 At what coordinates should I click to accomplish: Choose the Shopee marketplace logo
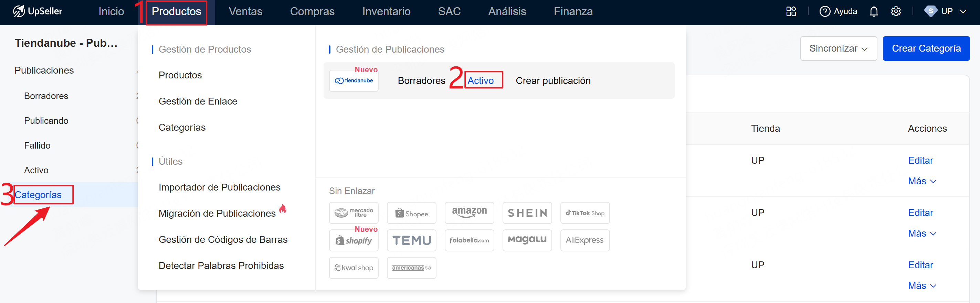click(x=411, y=213)
